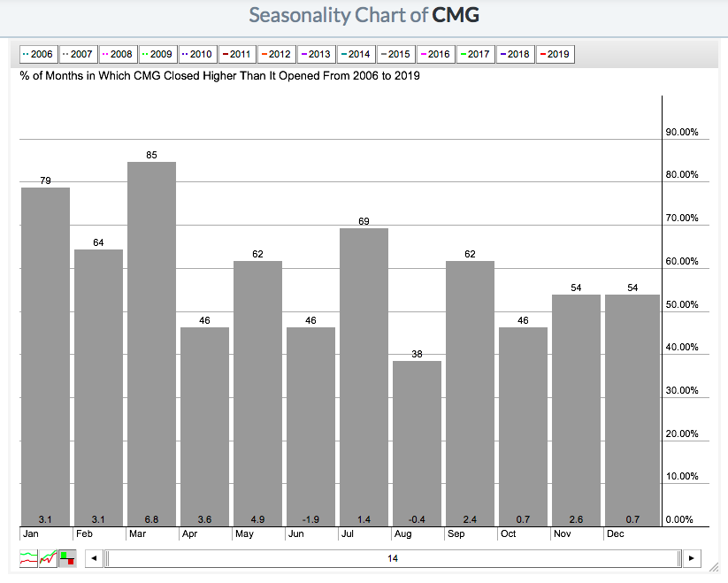Show the 2016 year line

point(435,54)
